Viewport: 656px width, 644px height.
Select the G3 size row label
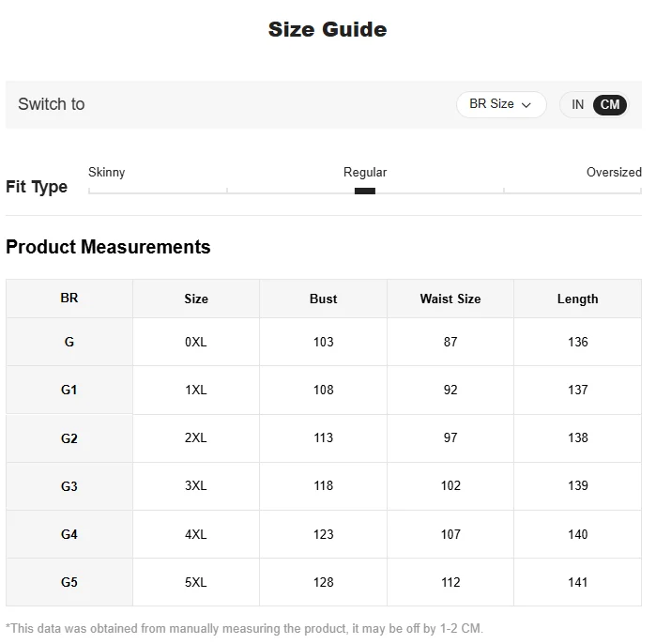pyautogui.click(x=69, y=486)
